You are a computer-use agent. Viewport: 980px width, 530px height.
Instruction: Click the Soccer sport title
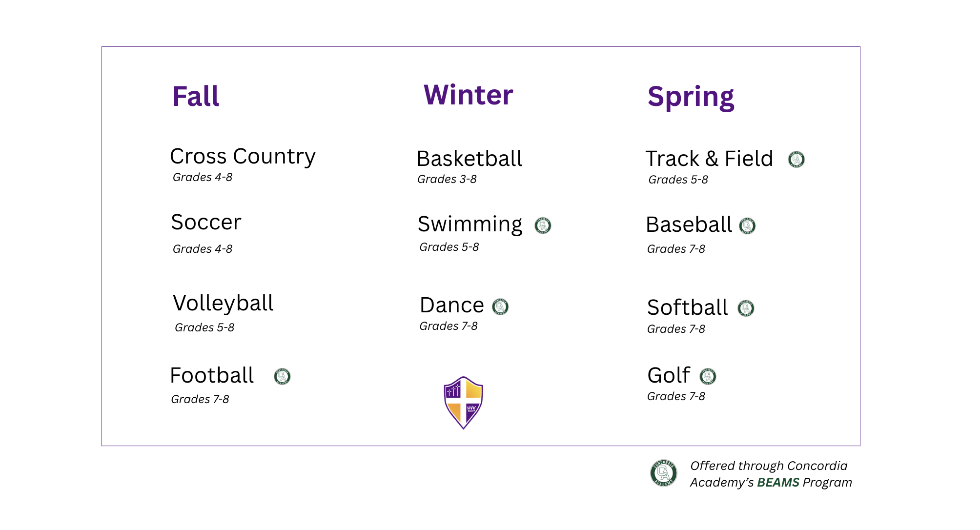pos(206,222)
